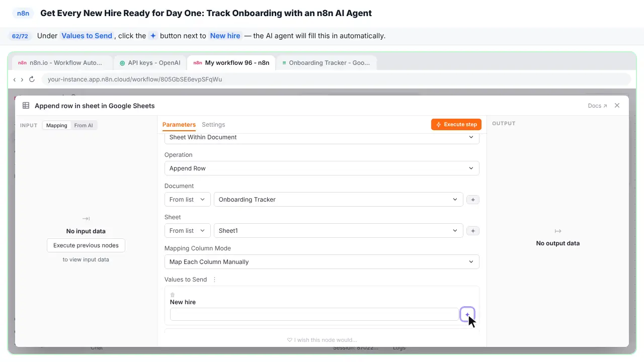Image resolution: width=644 pixels, height=362 pixels.
Task: Click the OUTPUT panel heading
Action: coord(504,124)
